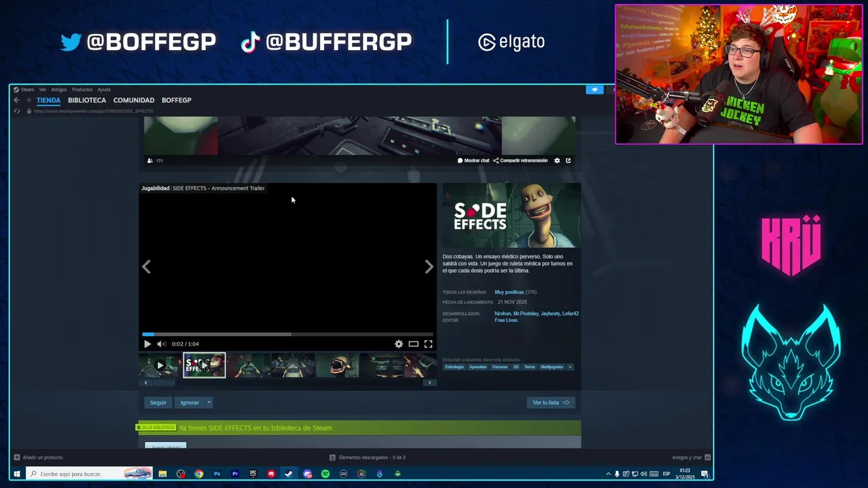Click the 3D tag
868x488 pixels.
(x=515, y=367)
